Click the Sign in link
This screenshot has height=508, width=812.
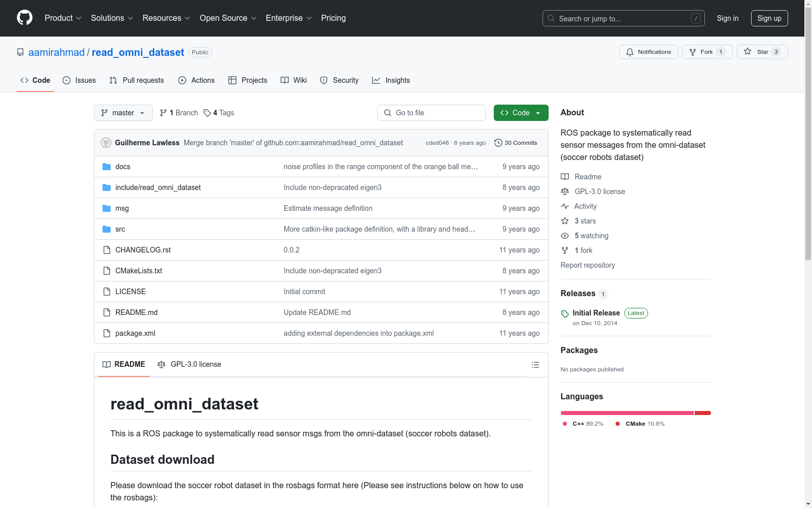728,18
